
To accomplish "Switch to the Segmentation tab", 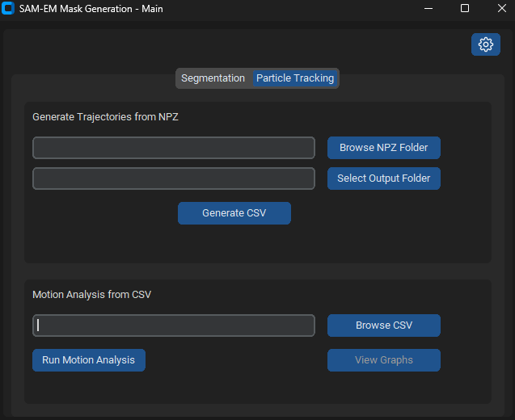I will (x=213, y=78).
